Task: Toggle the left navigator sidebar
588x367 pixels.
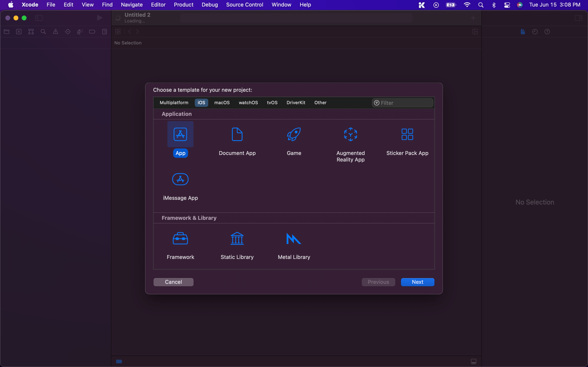Action: tap(39, 18)
